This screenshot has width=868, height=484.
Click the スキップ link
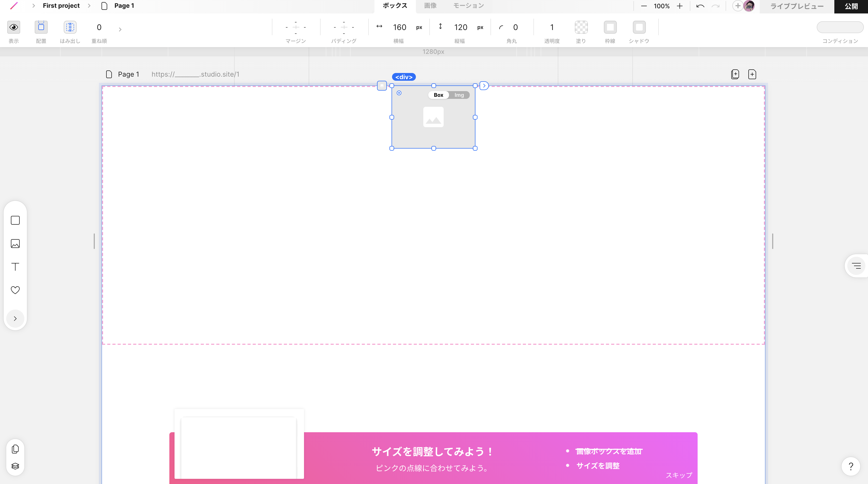(679, 475)
